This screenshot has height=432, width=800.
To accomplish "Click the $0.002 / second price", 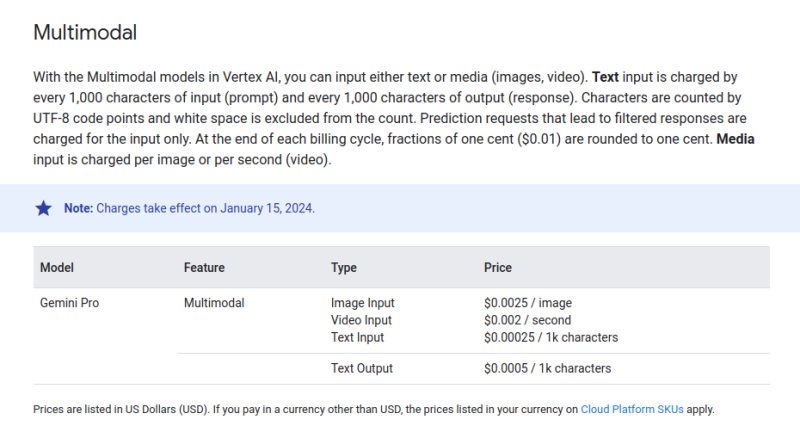I will (x=528, y=320).
